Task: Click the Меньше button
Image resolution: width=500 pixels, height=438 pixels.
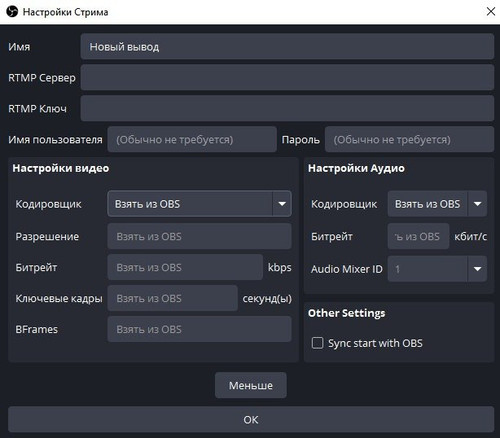Action: tap(251, 385)
